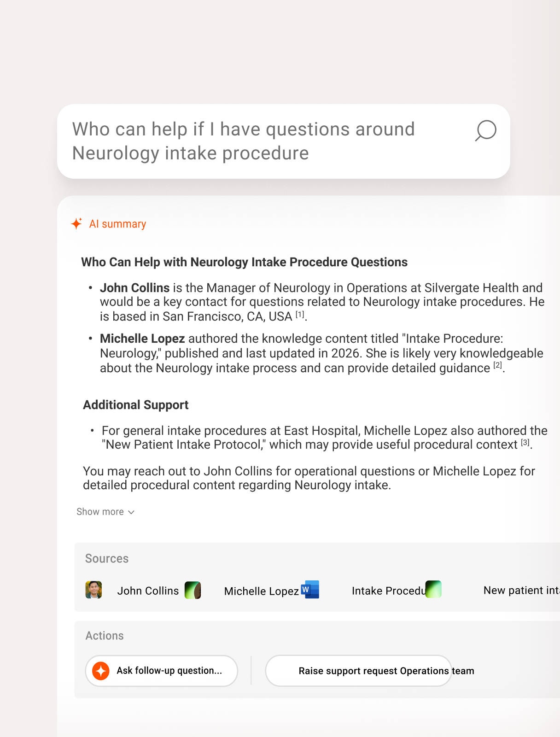
Task: Open John Collins profile photo avatar
Action: tap(93, 590)
